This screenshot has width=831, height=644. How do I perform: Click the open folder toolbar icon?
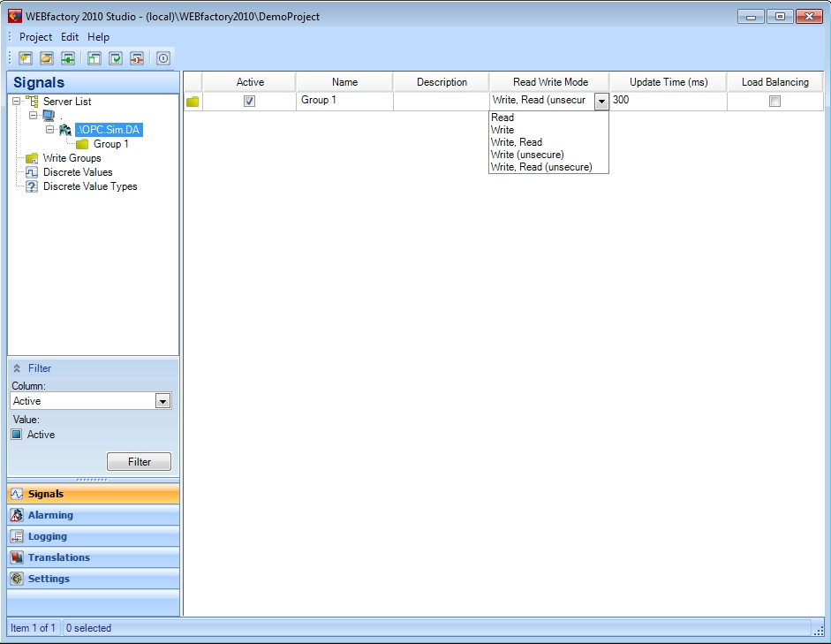(47, 58)
